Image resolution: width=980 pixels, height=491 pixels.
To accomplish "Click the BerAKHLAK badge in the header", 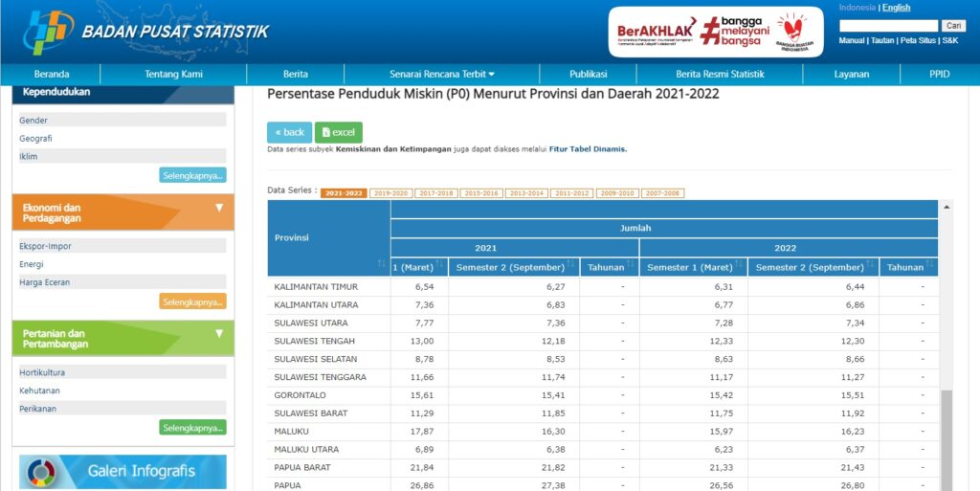I will pos(657,32).
